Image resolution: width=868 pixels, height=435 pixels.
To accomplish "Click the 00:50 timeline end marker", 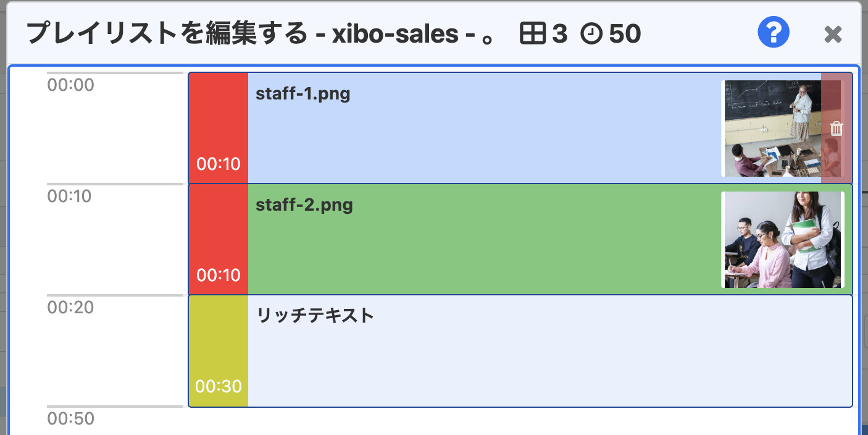I will pyautogui.click(x=71, y=418).
